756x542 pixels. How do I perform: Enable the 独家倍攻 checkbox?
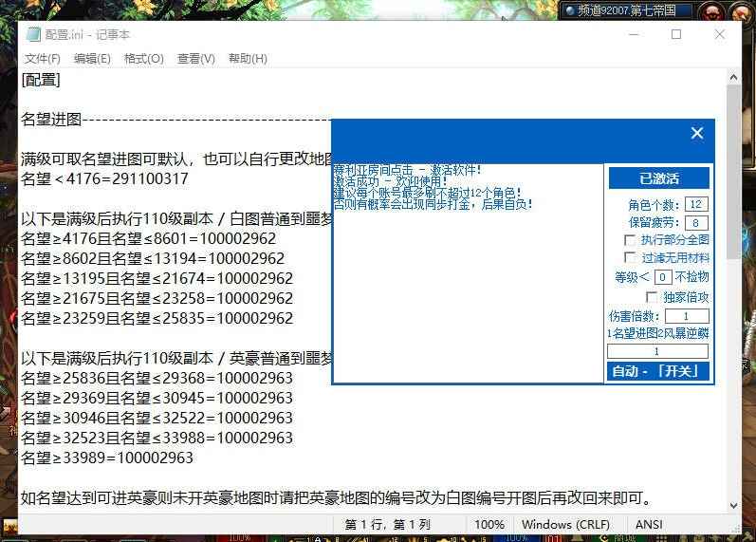coord(652,297)
